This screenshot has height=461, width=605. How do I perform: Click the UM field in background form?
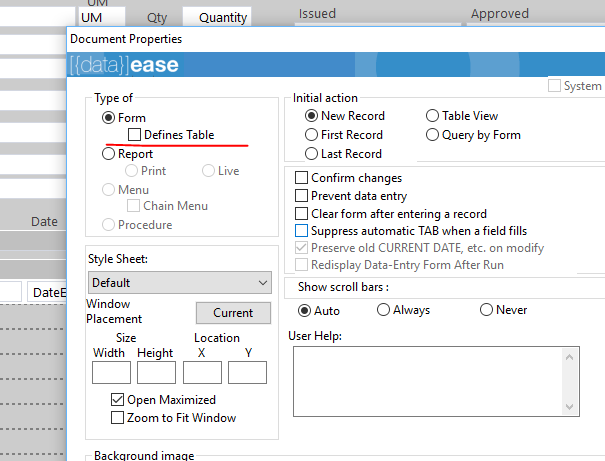(x=102, y=17)
